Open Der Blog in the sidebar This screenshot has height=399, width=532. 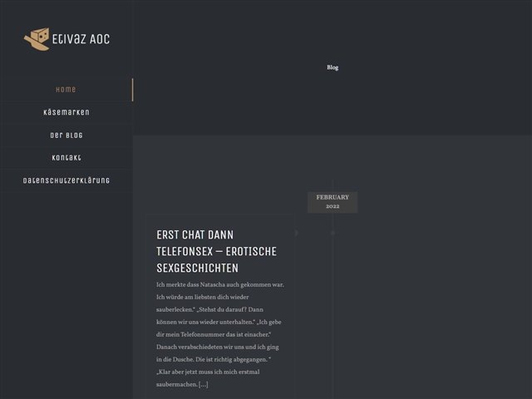click(66, 135)
